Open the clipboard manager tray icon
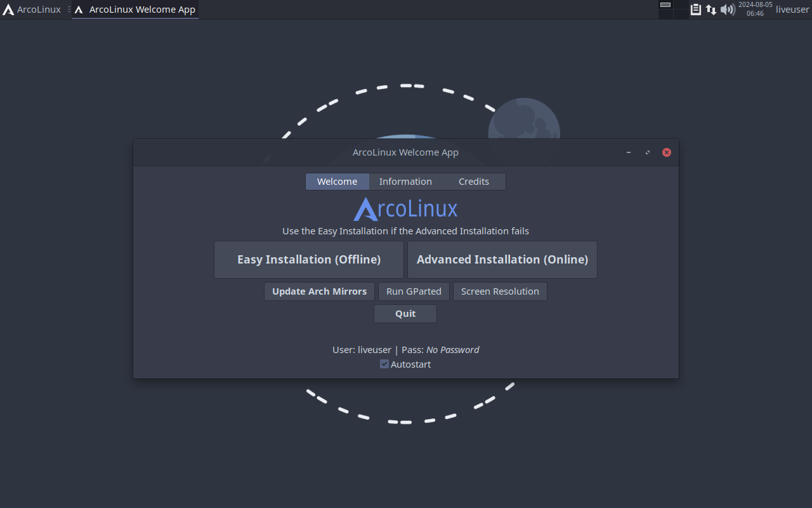This screenshot has height=508, width=812. (696, 10)
